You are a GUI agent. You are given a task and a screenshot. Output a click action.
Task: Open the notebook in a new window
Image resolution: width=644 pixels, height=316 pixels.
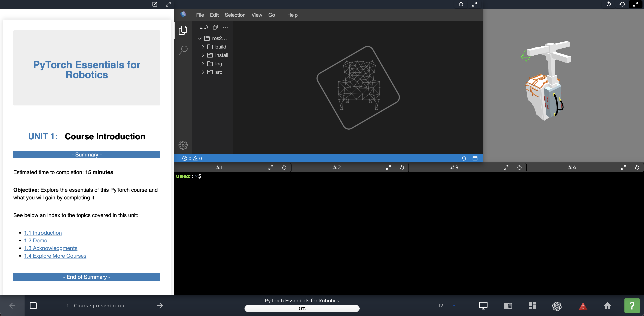[x=155, y=4]
